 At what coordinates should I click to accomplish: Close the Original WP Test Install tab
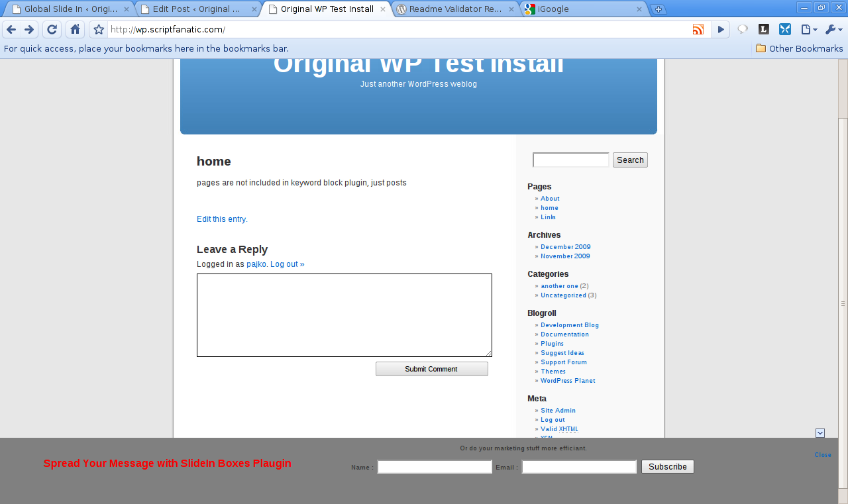383,9
